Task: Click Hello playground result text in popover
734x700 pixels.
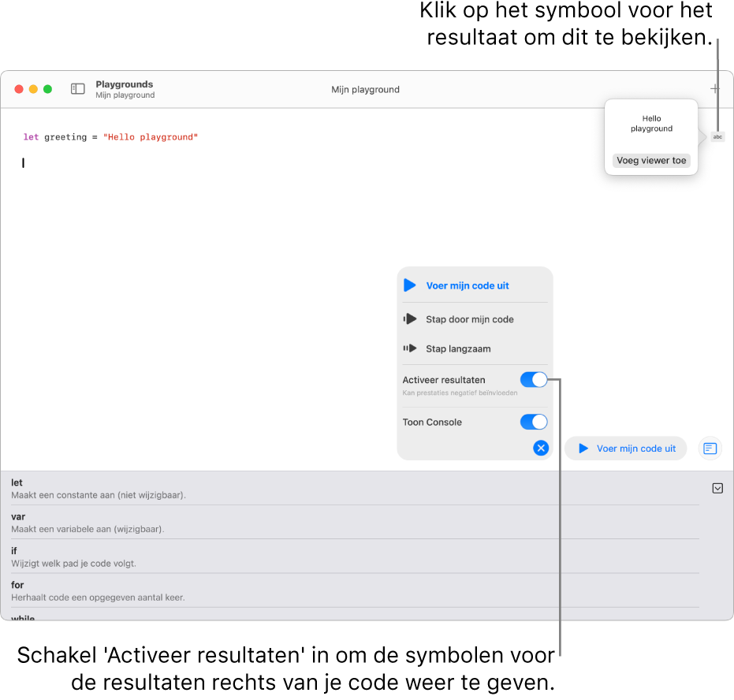Action: click(651, 124)
